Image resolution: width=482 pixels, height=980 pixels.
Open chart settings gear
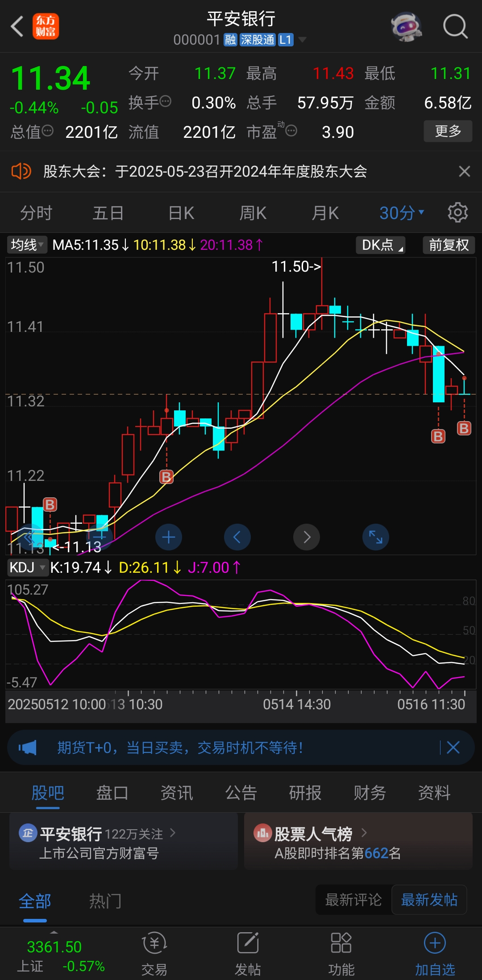click(x=458, y=213)
